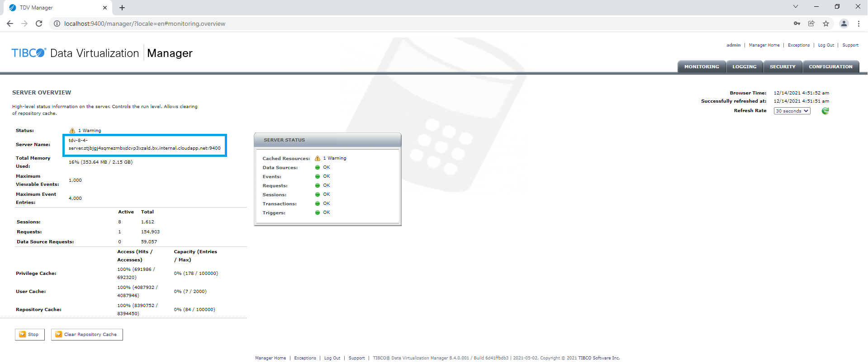Click the share page icon in address bar

click(811, 24)
